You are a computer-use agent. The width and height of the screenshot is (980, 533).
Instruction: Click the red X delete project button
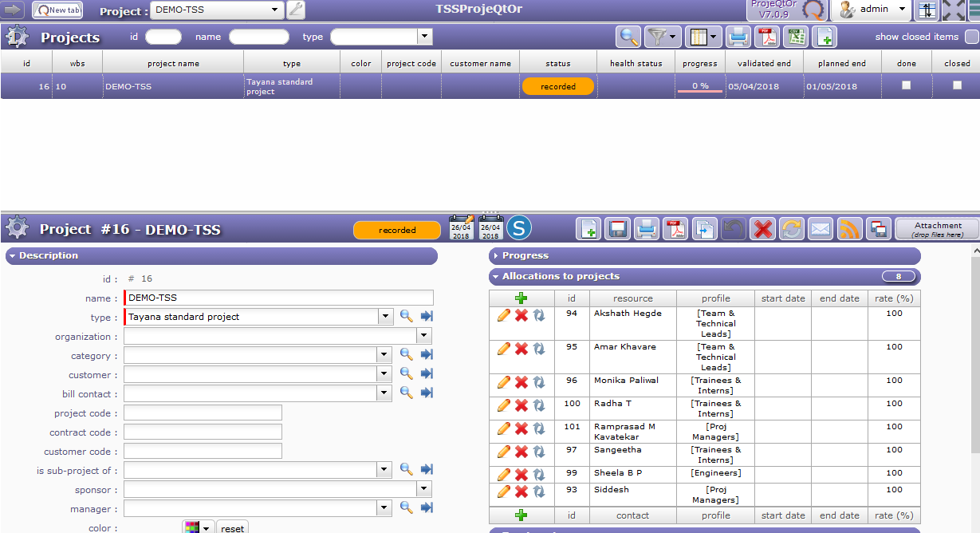pos(763,230)
